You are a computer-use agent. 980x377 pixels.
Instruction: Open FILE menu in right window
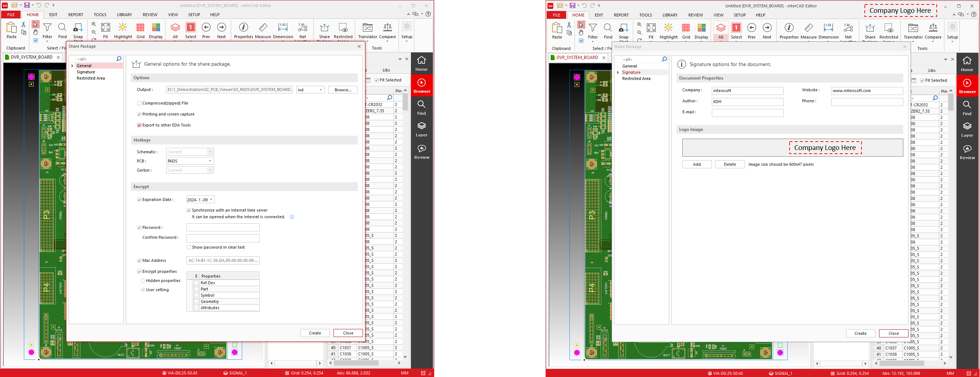tap(556, 15)
